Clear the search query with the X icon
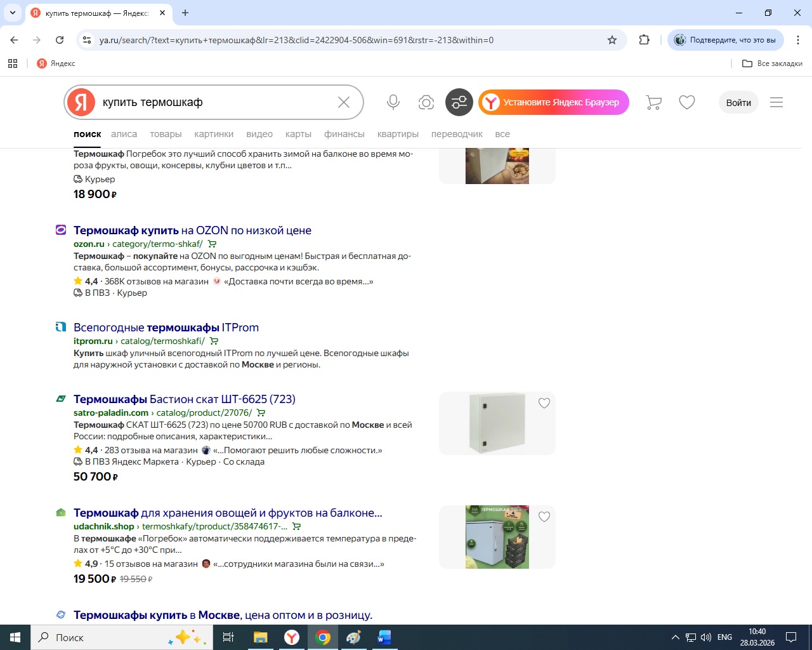 (x=344, y=102)
